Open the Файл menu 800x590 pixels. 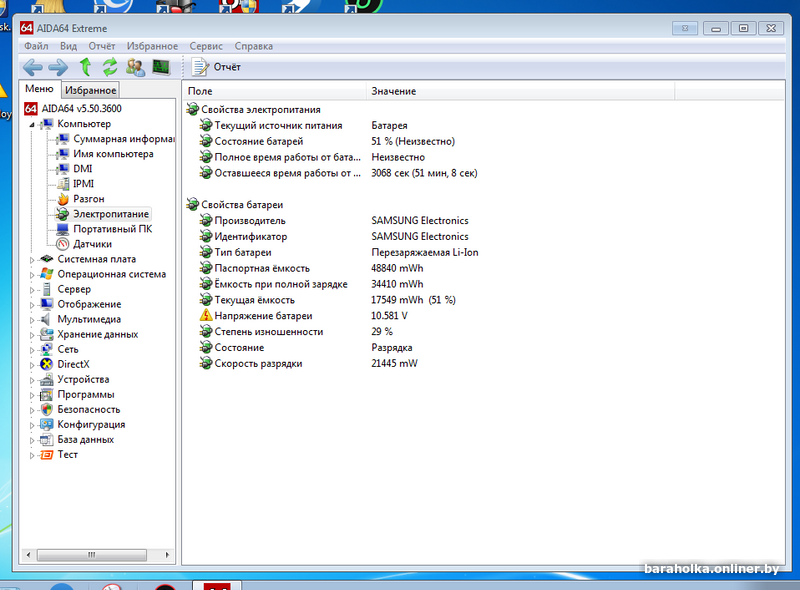[36, 46]
